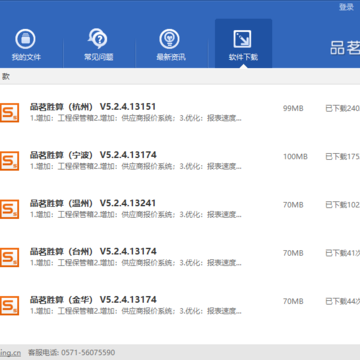Select 品茗胜算（台州）V5.2.4.13174 title
The height and width of the screenshot is (360, 360).
pos(93,251)
